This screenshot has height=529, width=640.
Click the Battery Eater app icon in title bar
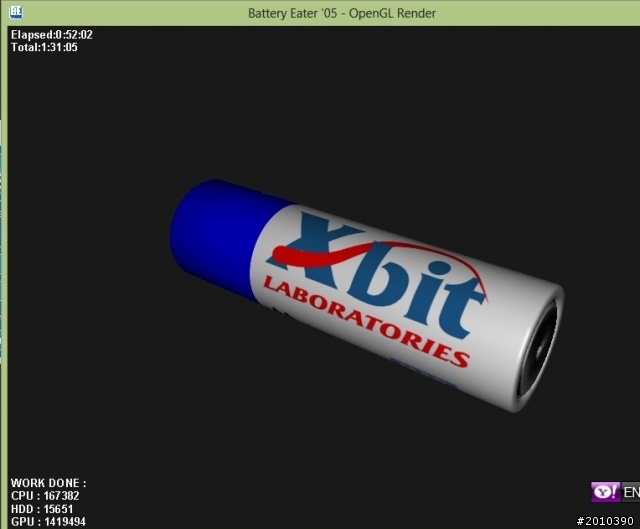tap(16, 12)
